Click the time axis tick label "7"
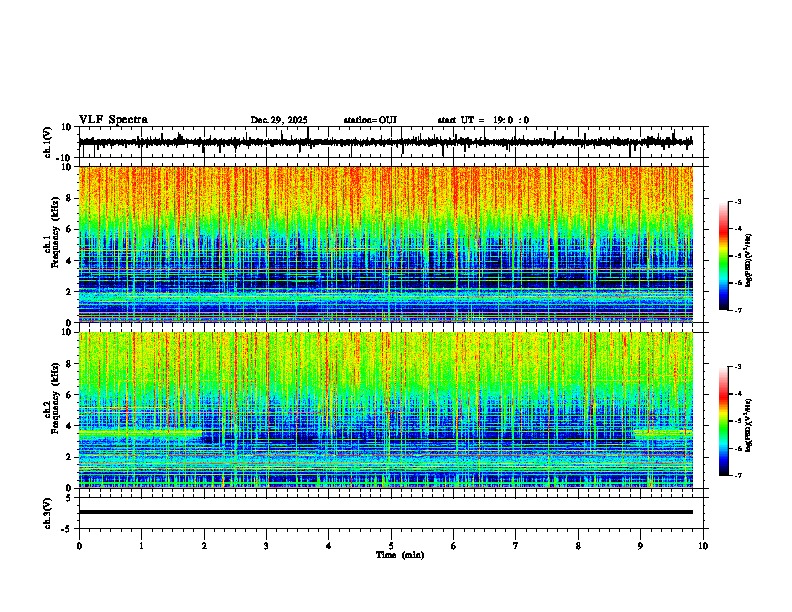This screenshot has width=792, height=612. [x=516, y=546]
